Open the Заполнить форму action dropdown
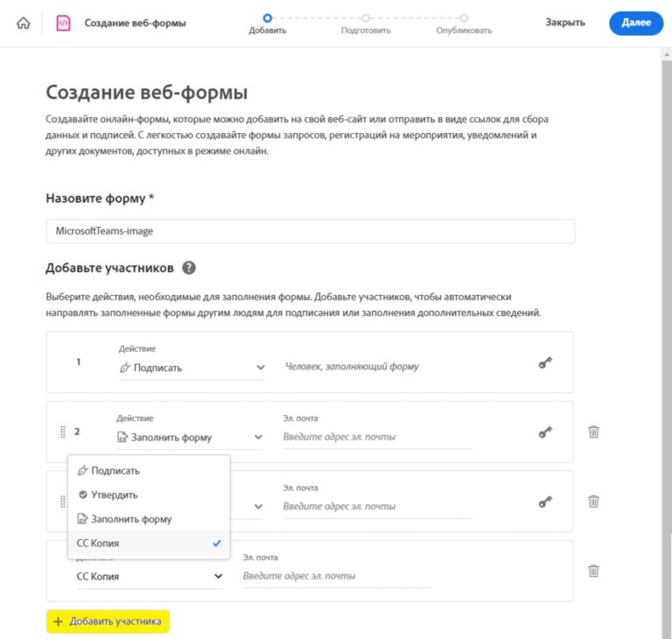 coord(190,437)
